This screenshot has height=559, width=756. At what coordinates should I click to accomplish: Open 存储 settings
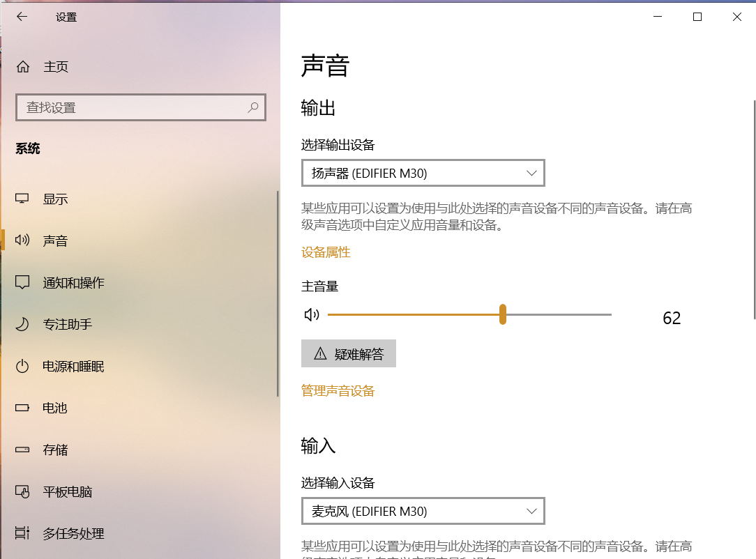(55, 450)
